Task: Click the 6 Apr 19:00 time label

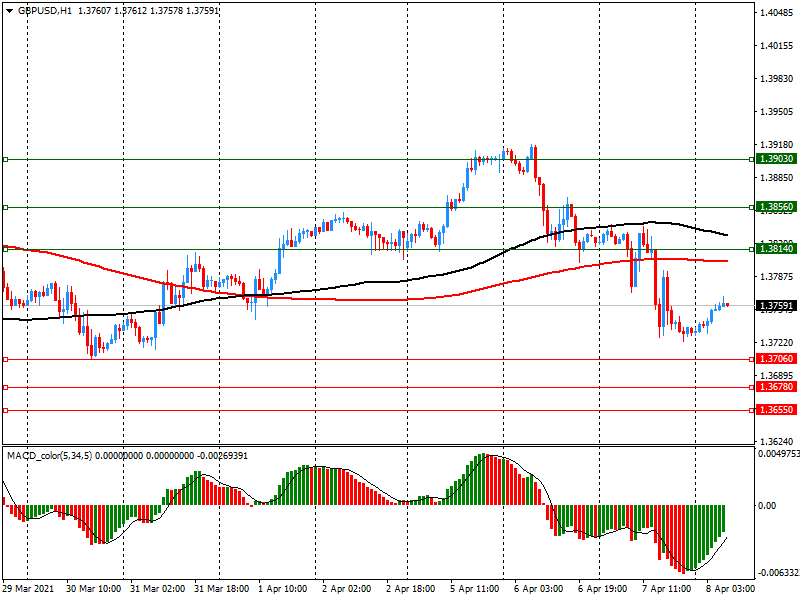Action: tap(603, 589)
